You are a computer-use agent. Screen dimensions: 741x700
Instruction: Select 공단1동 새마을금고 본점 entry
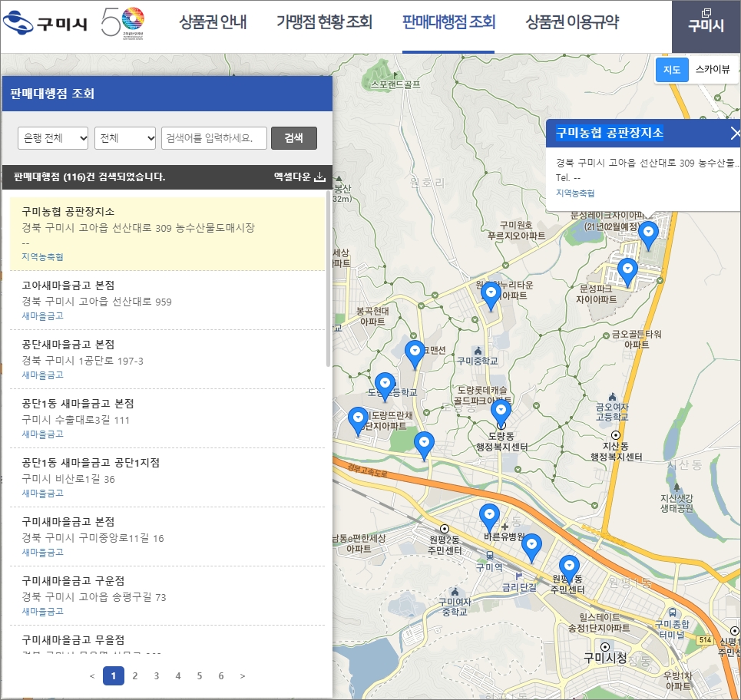[167, 418]
